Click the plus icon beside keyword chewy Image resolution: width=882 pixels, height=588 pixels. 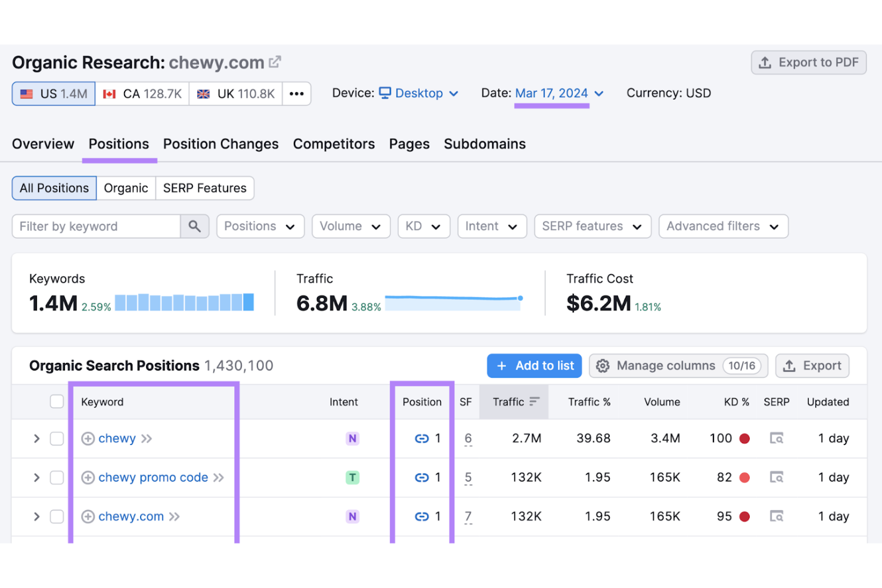[88, 438]
